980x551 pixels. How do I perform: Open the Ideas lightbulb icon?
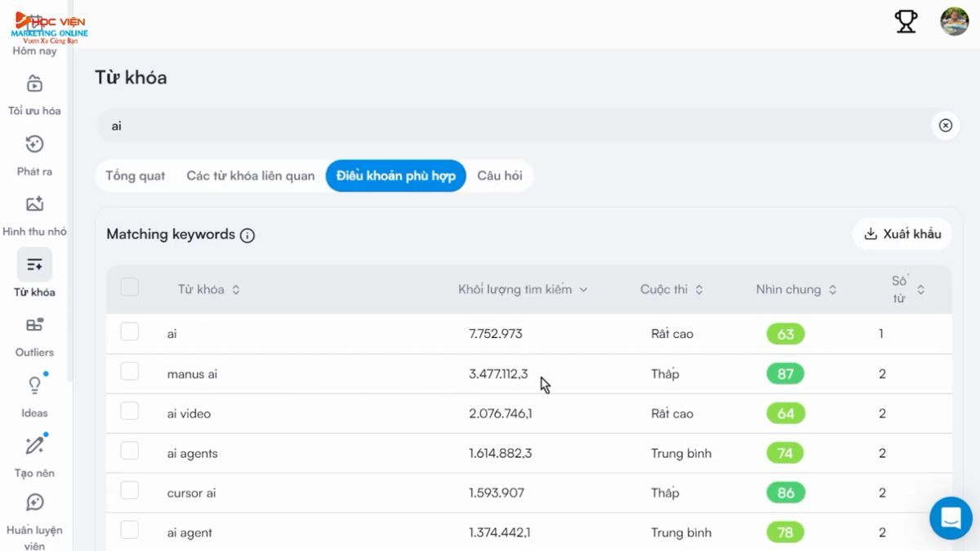coord(34,385)
